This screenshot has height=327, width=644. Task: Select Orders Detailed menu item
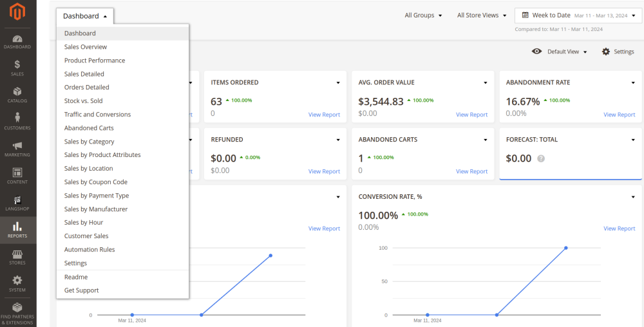pos(123,87)
